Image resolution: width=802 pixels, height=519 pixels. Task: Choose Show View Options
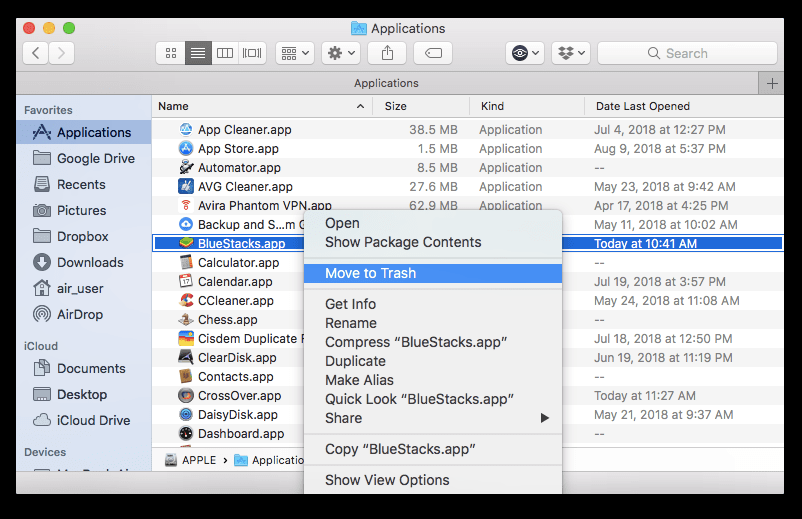tap(433, 480)
